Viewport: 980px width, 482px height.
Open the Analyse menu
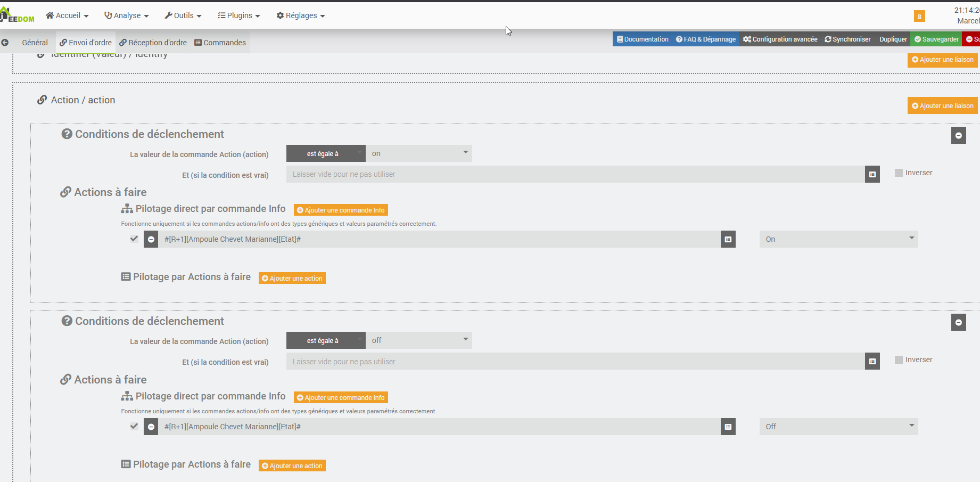pyautogui.click(x=127, y=15)
